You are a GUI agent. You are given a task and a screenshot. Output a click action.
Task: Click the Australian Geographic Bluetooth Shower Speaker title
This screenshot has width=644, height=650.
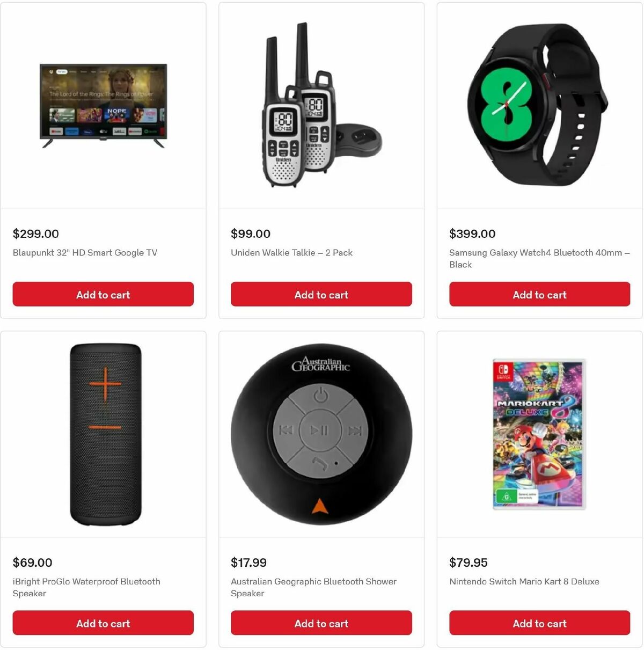tap(313, 587)
